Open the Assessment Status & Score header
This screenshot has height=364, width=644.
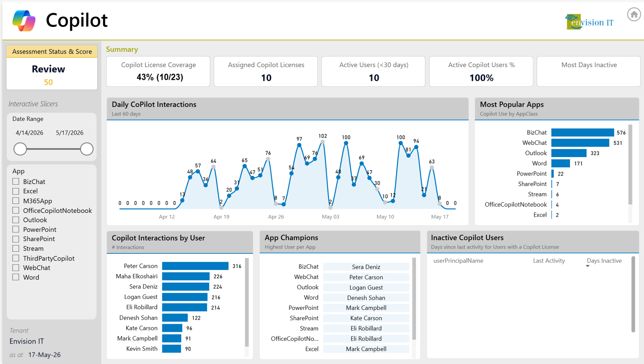[52, 52]
